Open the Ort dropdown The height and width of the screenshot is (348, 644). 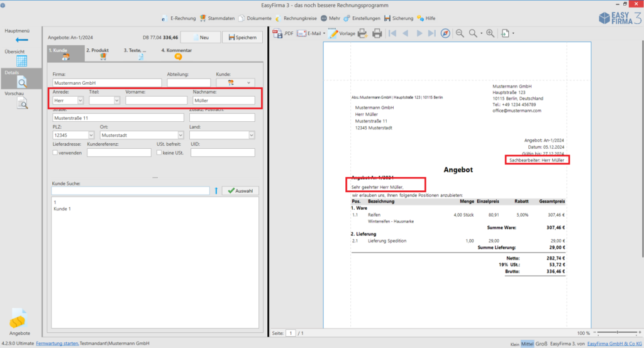tap(180, 136)
